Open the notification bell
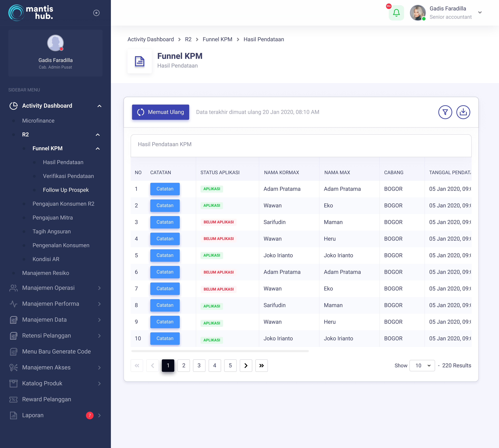 (x=396, y=13)
